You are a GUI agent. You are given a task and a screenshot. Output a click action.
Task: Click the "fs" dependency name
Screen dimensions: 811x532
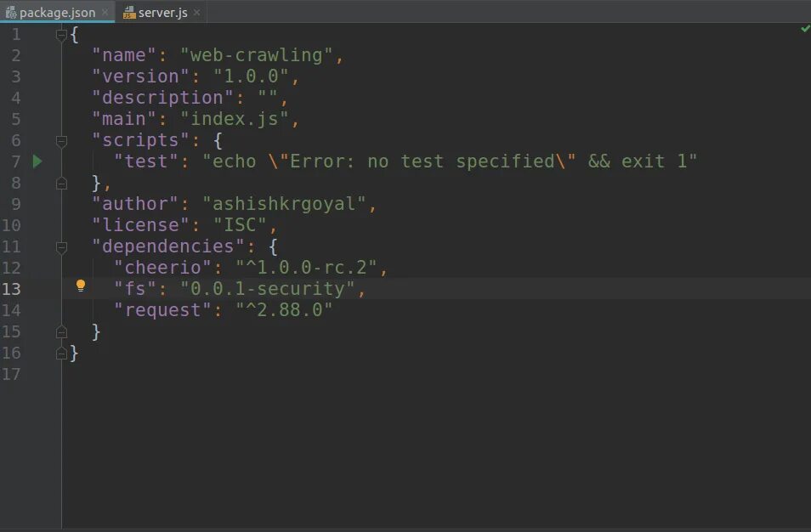[135, 288]
